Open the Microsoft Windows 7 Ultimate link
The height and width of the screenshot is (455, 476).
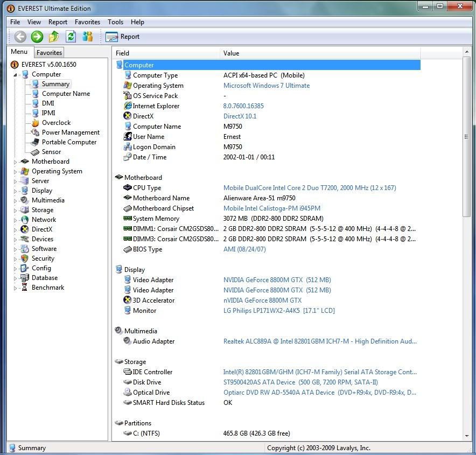coord(267,86)
